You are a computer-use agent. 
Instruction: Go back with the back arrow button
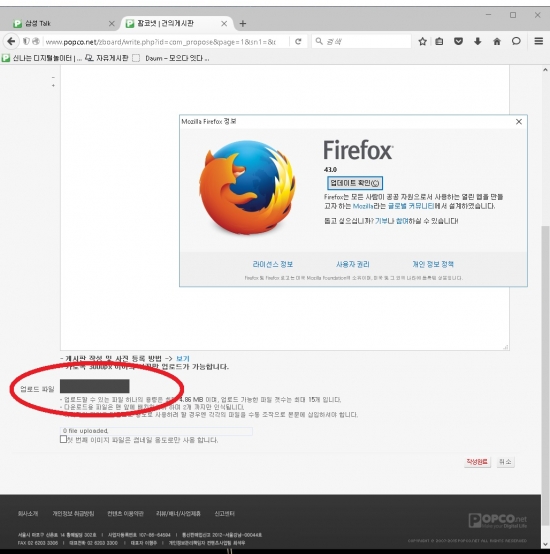tap(11, 41)
